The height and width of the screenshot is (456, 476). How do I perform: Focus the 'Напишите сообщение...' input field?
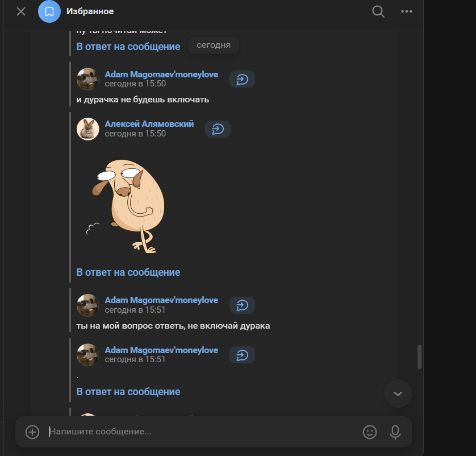pos(203,432)
